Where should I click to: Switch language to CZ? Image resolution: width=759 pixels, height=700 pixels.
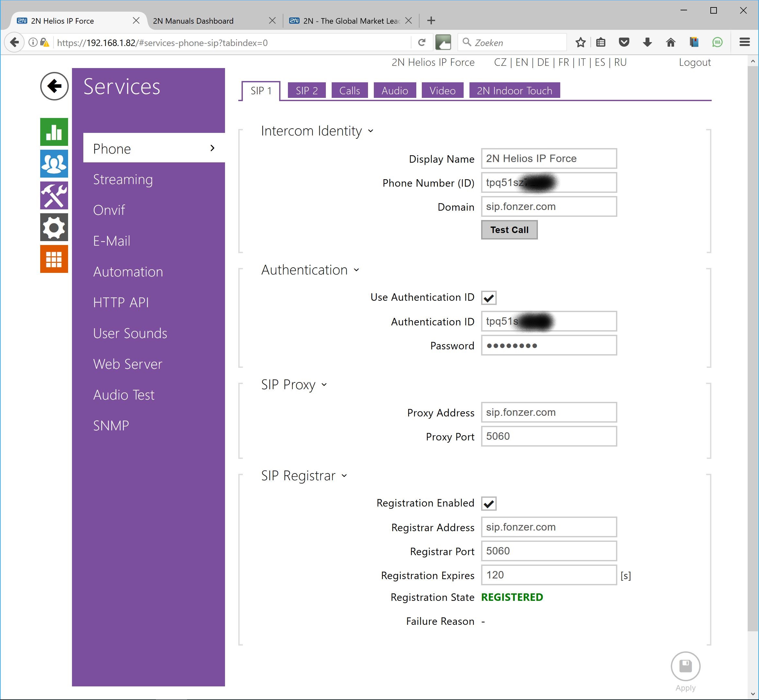(x=500, y=62)
